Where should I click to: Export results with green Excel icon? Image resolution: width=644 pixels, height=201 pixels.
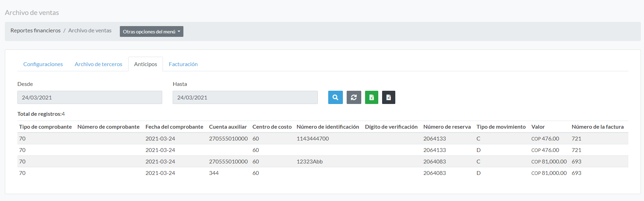click(x=371, y=97)
